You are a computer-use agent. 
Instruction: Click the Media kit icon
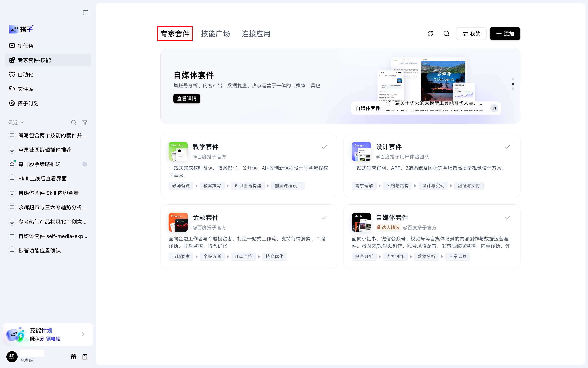tap(361, 222)
